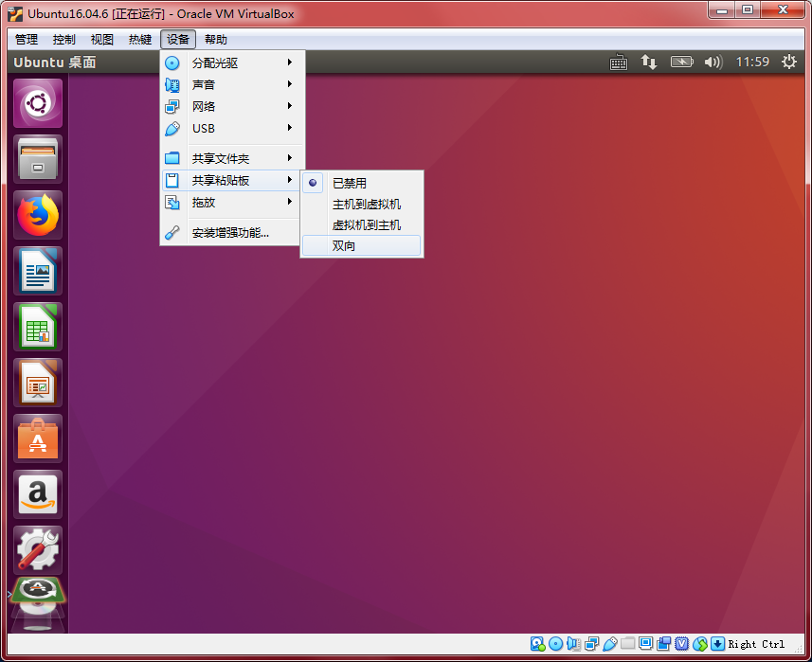Open the session power gear menu
The height and width of the screenshot is (662, 812).
788,63
